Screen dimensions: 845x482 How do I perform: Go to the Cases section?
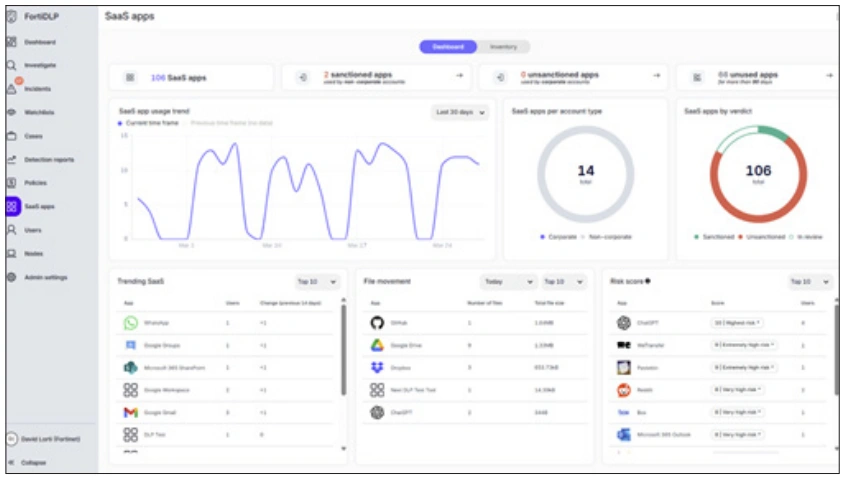click(12, 135)
